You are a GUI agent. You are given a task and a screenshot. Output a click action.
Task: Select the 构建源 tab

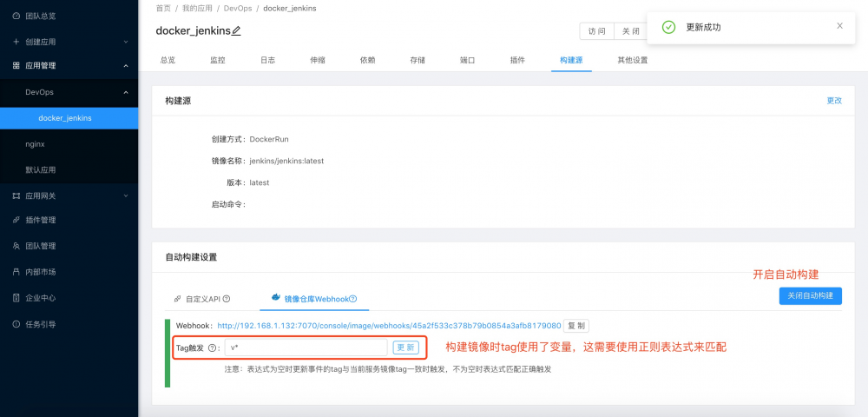[571, 60]
